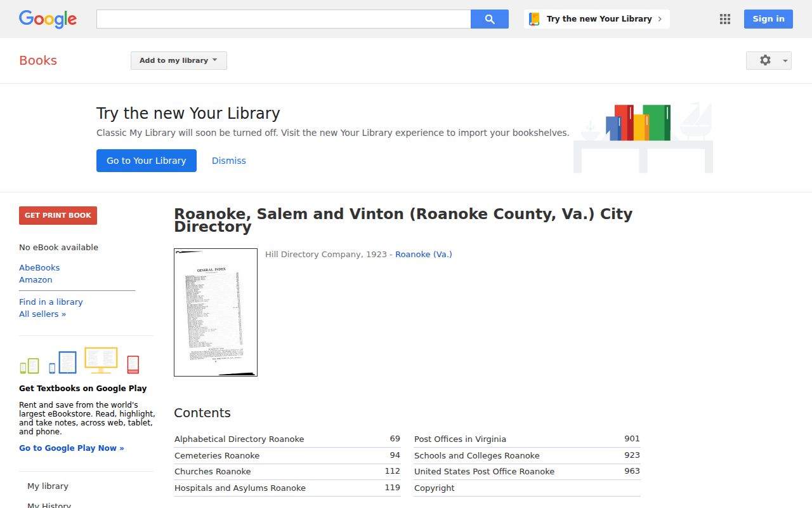Click the Sign in button
Viewport: 812px width, 508px height.
click(x=768, y=19)
